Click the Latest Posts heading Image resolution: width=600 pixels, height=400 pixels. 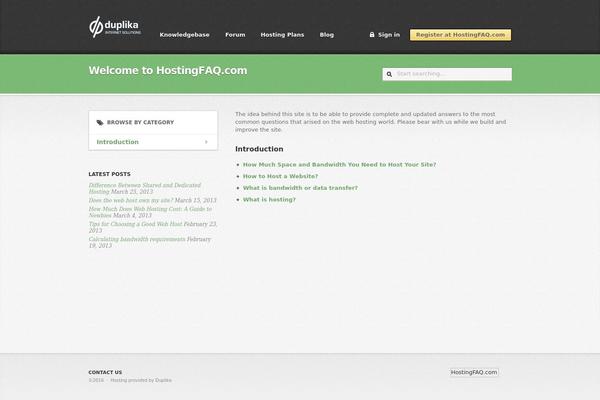point(109,174)
